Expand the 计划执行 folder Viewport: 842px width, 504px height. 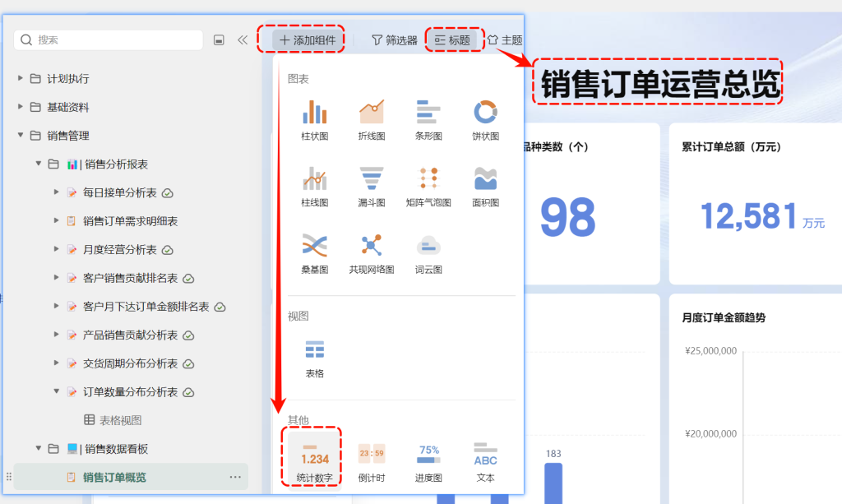(20, 78)
